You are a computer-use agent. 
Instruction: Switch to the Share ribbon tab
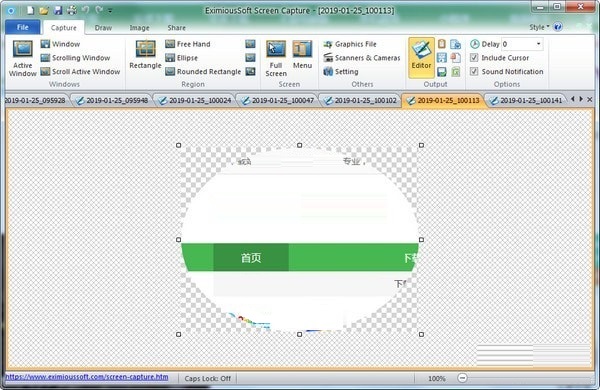click(x=176, y=28)
